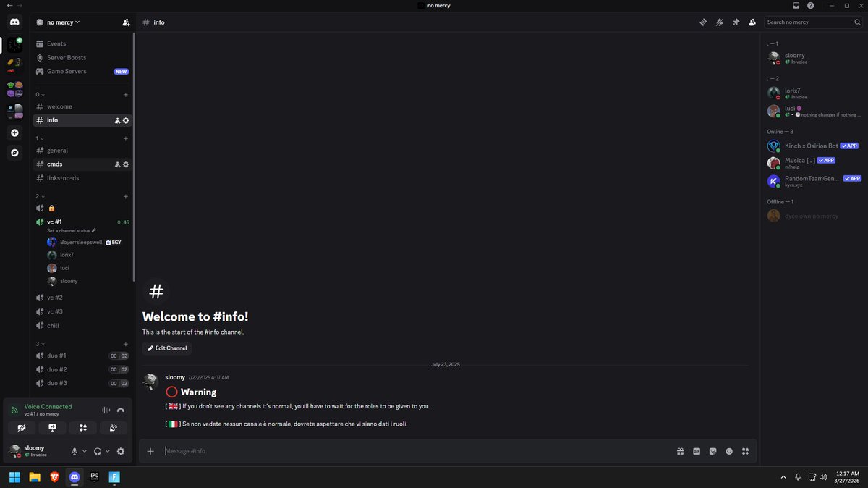Click Set a channel status

[x=72, y=230]
